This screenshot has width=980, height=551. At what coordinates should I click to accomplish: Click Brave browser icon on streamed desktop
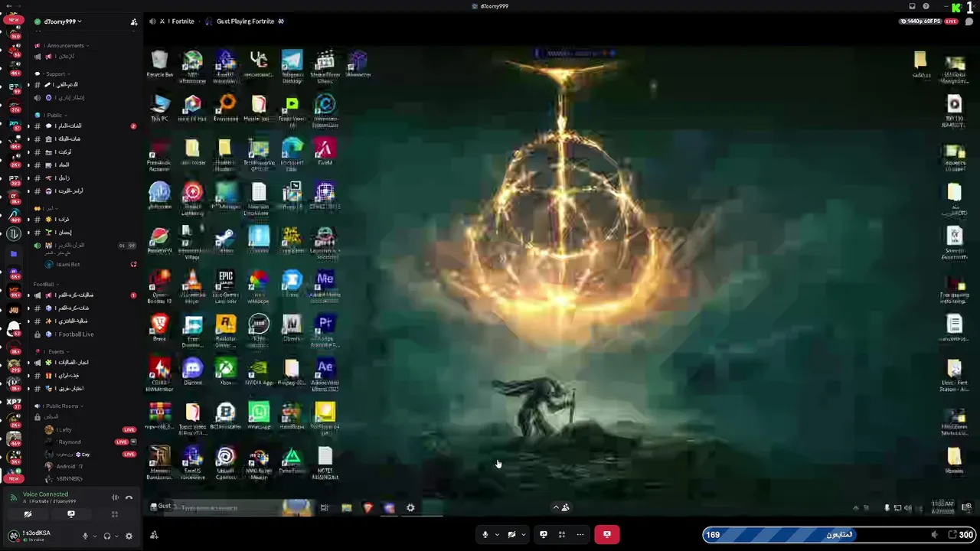click(x=159, y=328)
